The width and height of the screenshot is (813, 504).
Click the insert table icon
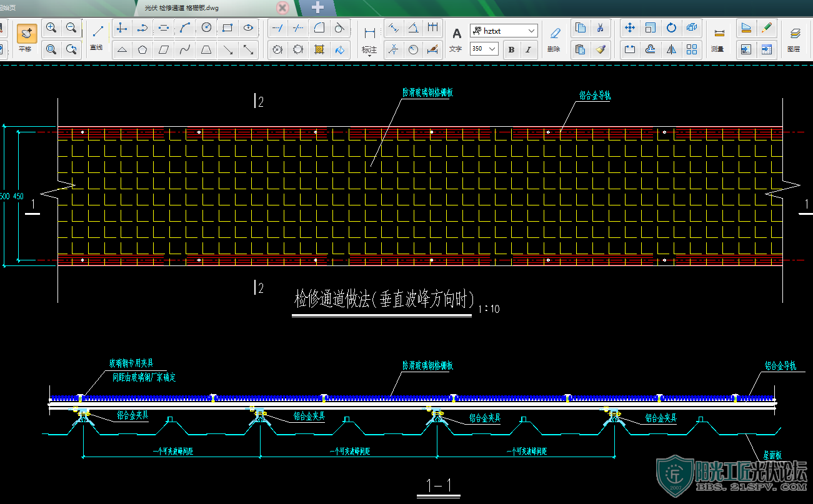766,49
